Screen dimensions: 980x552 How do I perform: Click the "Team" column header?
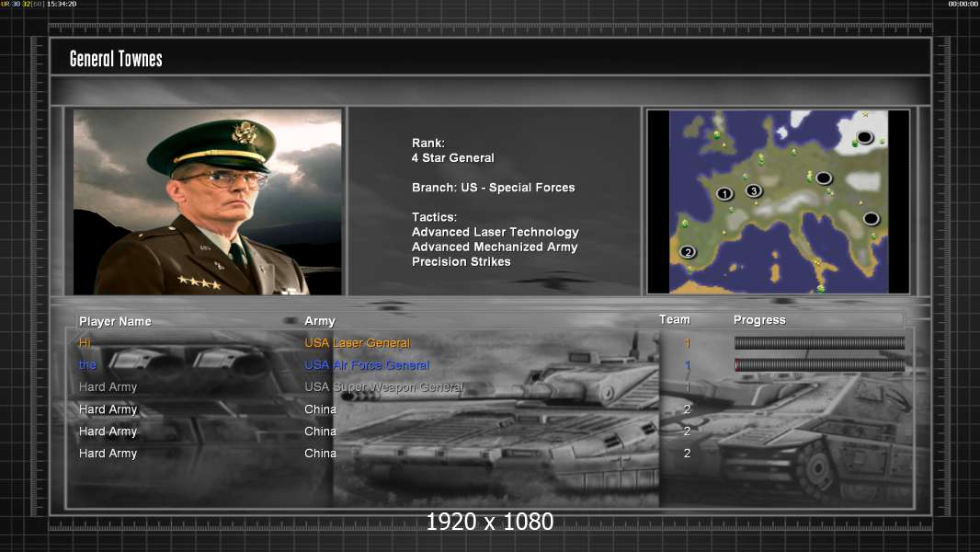pyautogui.click(x=675, y=319)
